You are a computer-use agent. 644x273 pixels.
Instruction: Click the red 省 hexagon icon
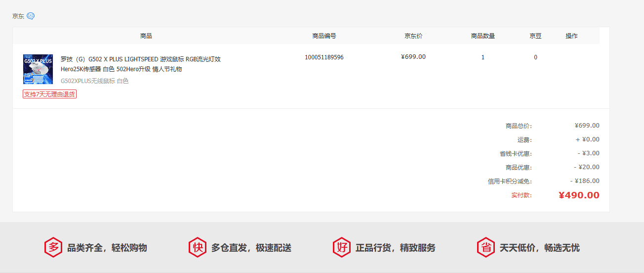[485, 247]
